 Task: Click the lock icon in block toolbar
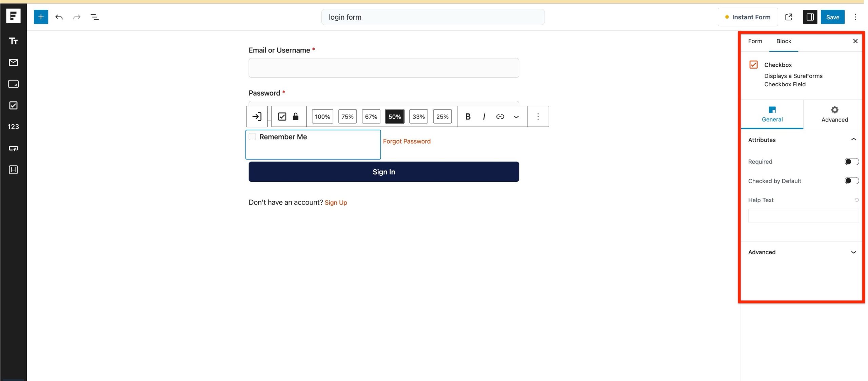click(296, 117)
